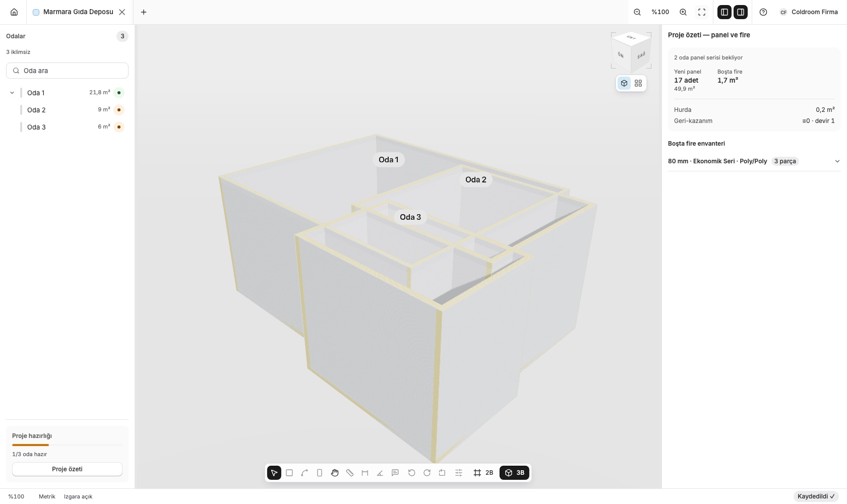The image size is (847, 504).
Task: Select the rectangle room drawing tool
Action: pyautogui.click(x=289, y=473)
